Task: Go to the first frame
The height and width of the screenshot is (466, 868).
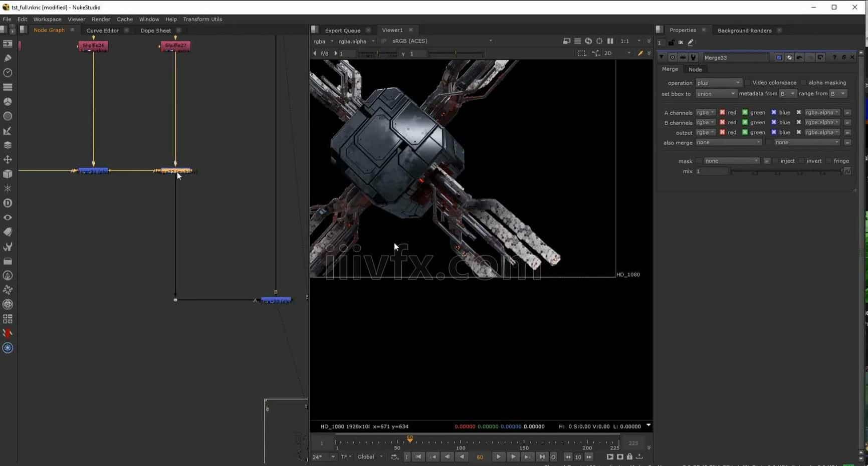Action: click(x=418, y=456)
